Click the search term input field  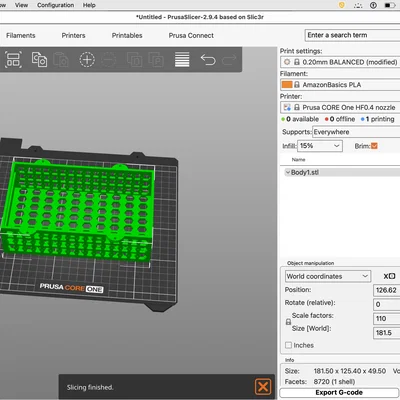[352, 35]
